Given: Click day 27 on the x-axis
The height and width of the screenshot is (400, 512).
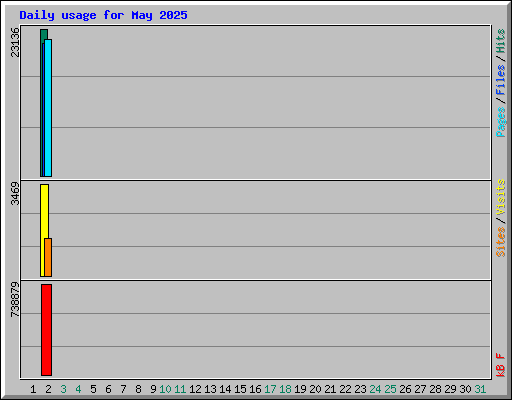Looking at the screenshot, I should click(420, 389).
